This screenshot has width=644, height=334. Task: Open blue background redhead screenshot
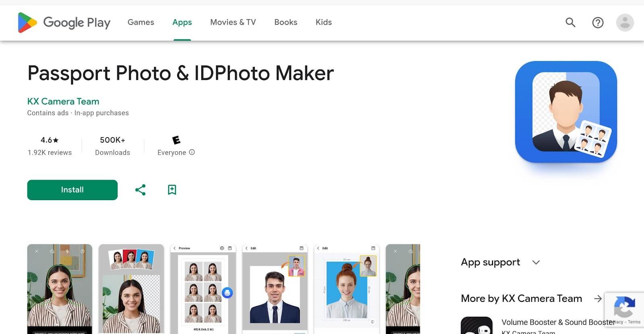coord(347,289)
